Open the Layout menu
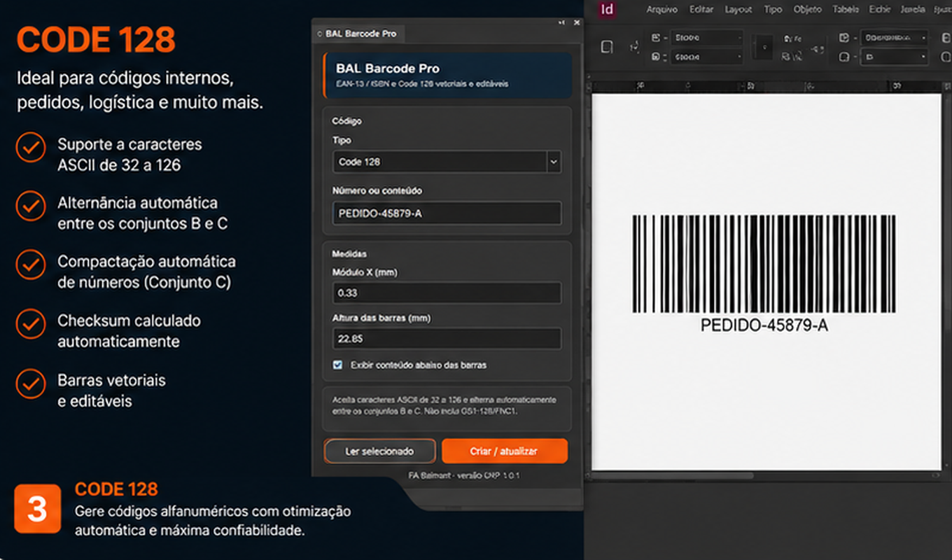The width and height of the screenshot is (952, 560). [x=738, y=10]
